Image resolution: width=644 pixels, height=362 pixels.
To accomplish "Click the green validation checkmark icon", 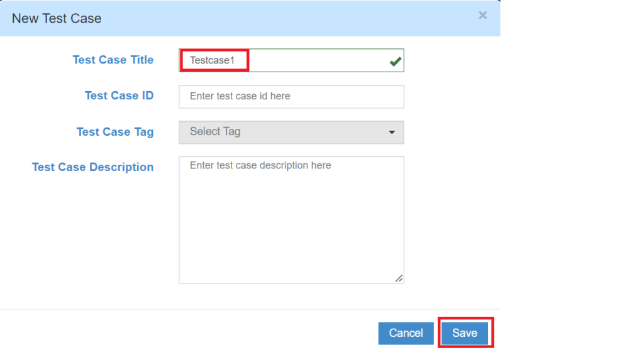I will tap(395, 61).
